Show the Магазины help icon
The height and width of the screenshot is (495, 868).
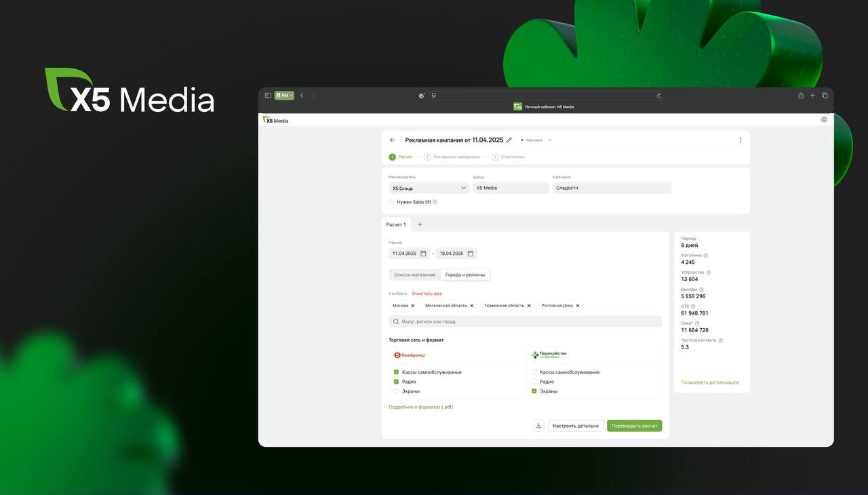point(706,256)
